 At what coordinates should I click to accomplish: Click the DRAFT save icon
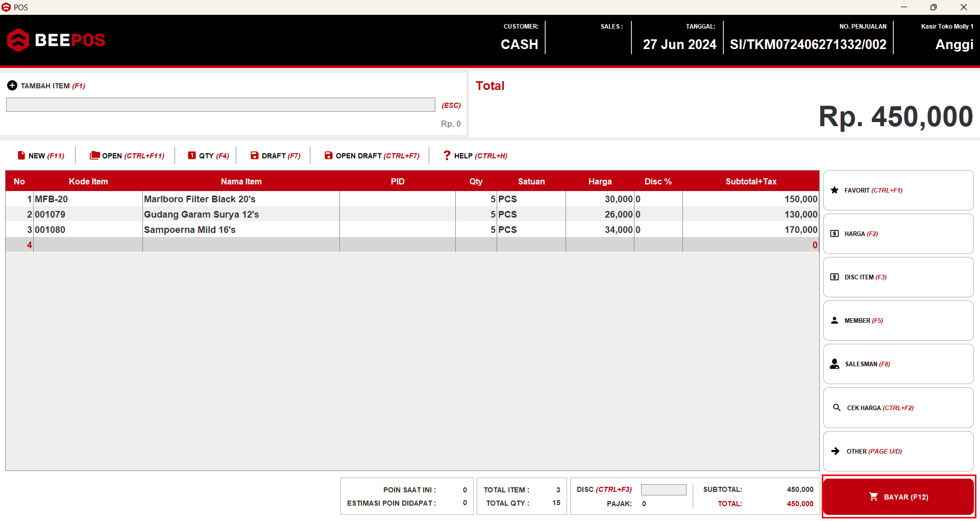pyautogui.click(x=255, y=155)
